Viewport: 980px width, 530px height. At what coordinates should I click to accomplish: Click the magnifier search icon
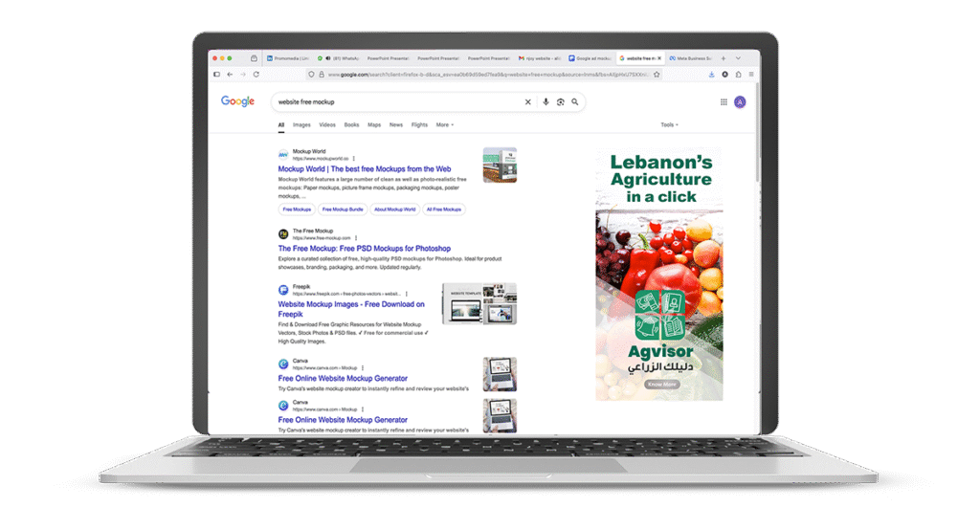click(x=575, y=101)
